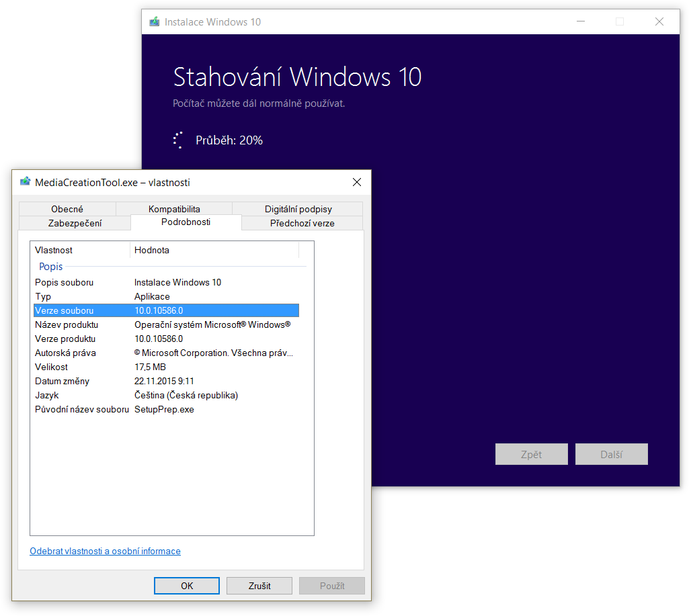Image resolution: width=689 pixels, height=616 pixels.
Task: Select the 'Název produktu' row
Action: 166,324
